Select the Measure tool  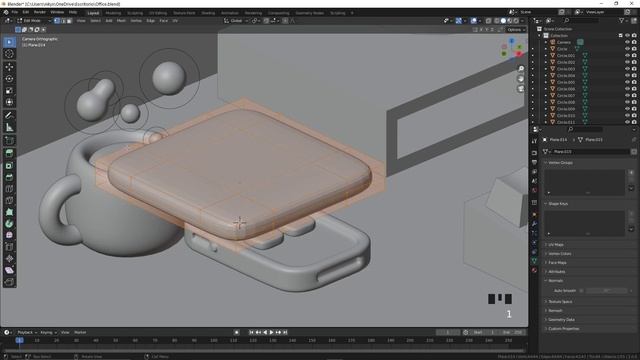(9, 127)
